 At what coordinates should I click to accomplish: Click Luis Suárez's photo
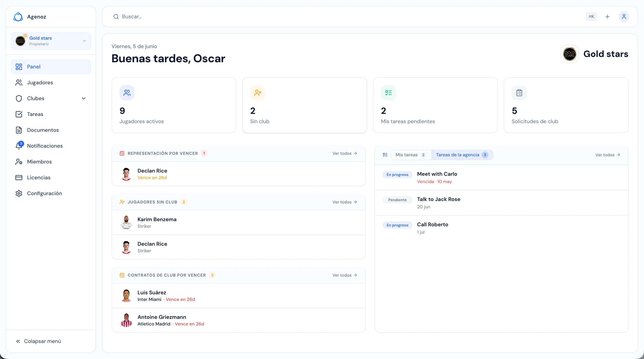(126, 296)
